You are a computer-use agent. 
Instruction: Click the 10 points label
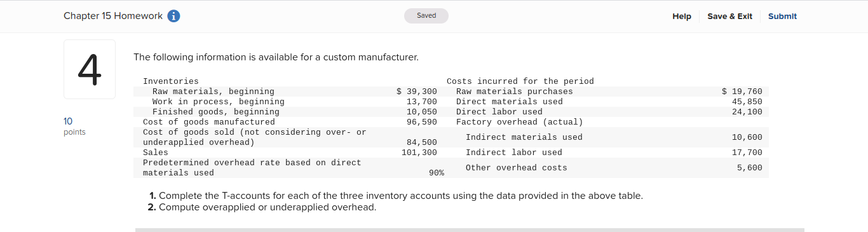[74, 126]
